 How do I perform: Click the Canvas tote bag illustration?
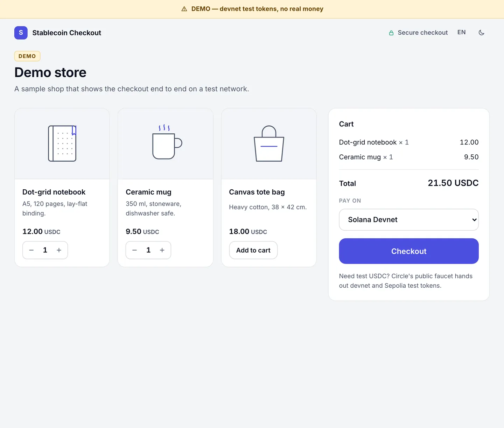click(x=269, y=143)
